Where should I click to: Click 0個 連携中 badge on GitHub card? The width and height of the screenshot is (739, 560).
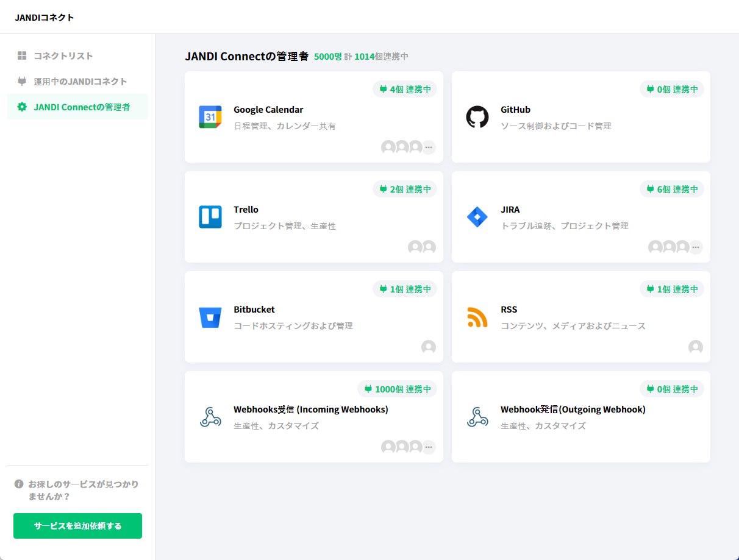pyautogui.click(x=672, y=89)
